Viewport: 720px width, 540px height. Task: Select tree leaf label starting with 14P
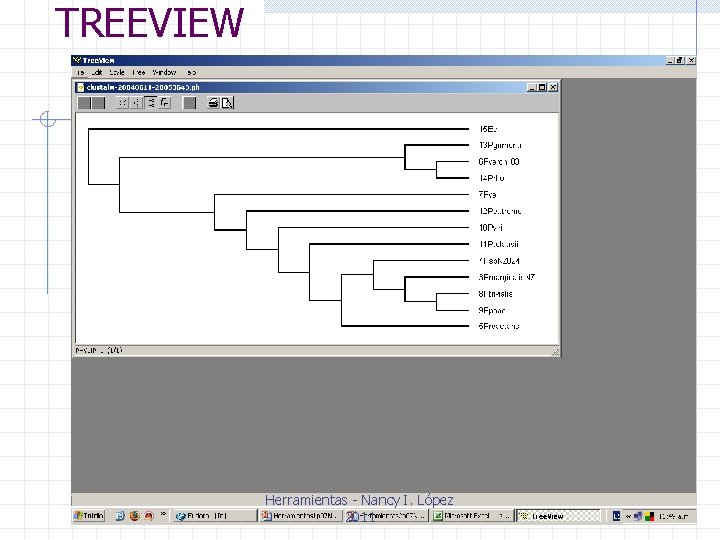pos(491,178)
